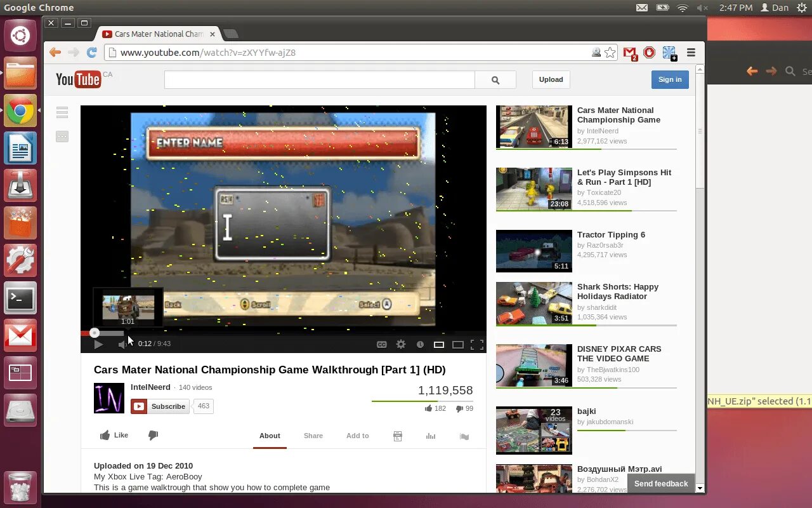Click the YouTube search input box
812x508 pixels.
pyautogui.click(x=320, y=79)
